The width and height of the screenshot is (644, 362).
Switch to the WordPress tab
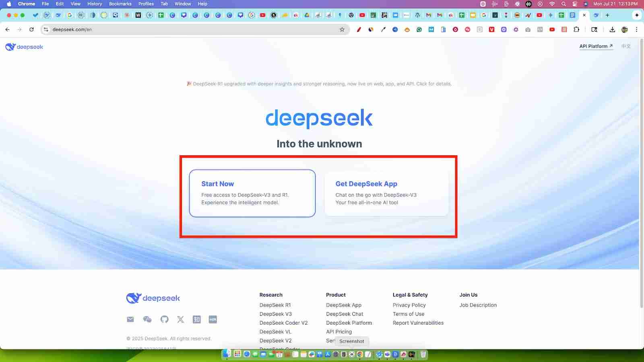point(417,15)
